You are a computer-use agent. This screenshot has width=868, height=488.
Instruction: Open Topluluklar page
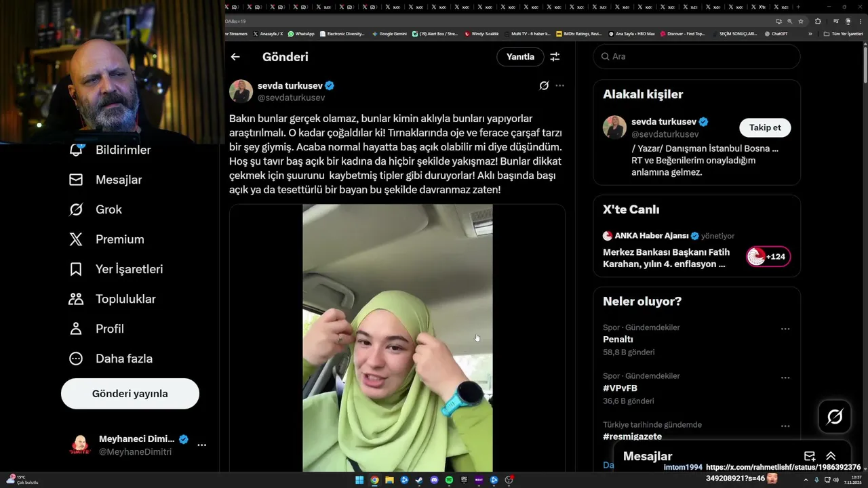pos(113,299)
